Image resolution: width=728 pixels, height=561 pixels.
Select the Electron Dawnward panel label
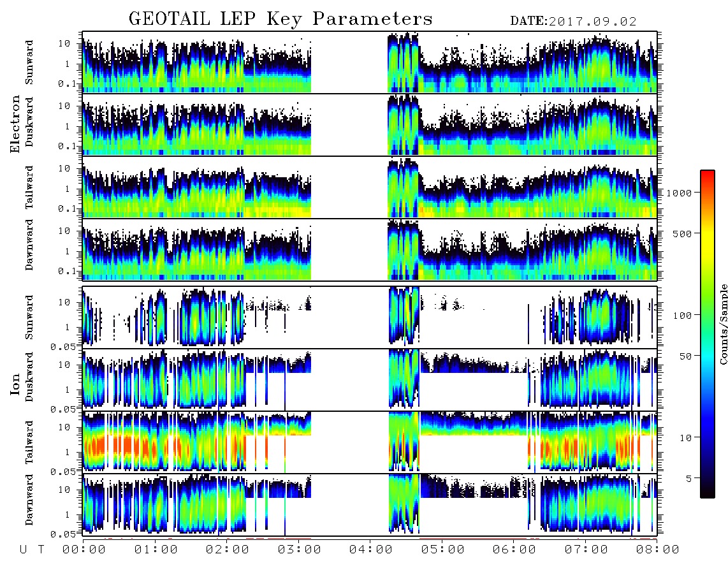(29, 245)
